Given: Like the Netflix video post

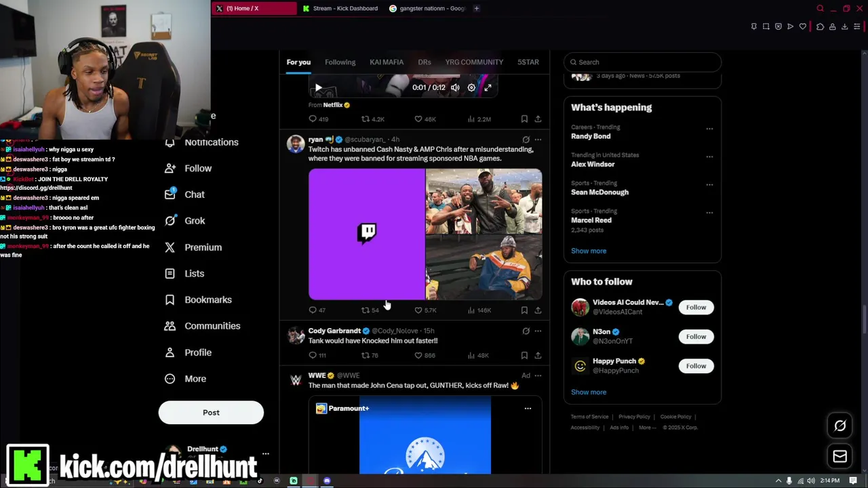Looking at the screenshot, I should 425,119.
